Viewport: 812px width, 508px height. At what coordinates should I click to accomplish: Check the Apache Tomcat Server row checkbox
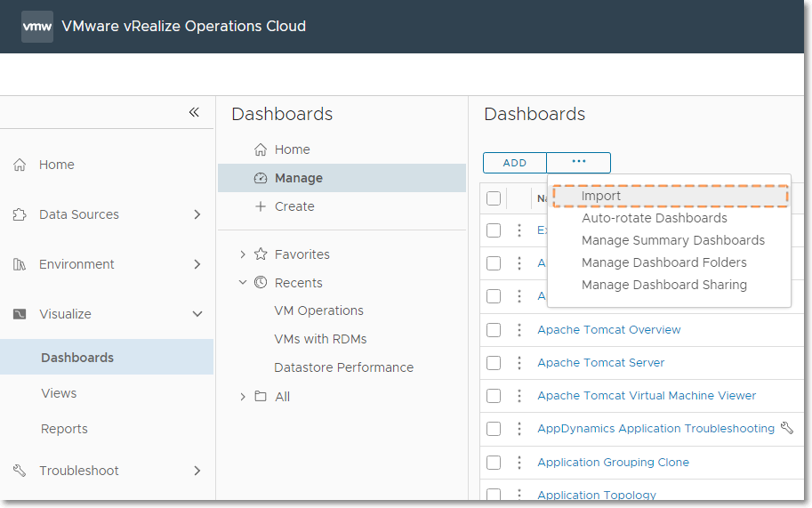click(494, 362)
